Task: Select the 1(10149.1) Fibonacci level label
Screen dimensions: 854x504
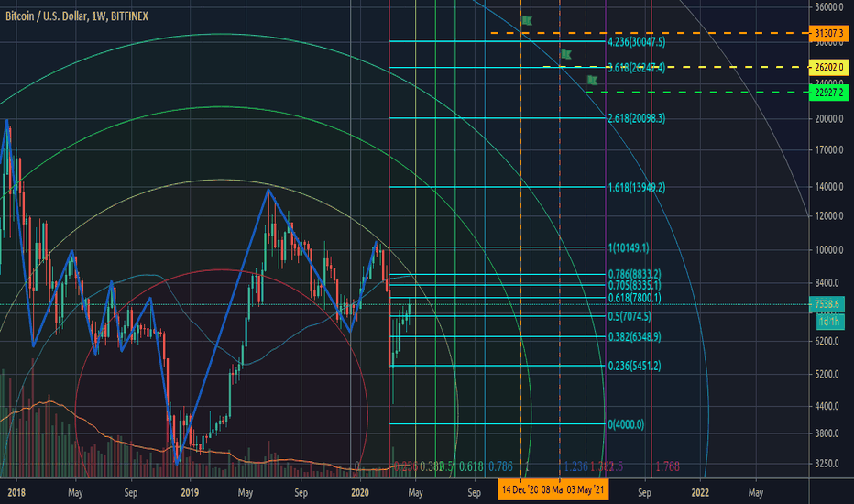Action: [629, 248]
